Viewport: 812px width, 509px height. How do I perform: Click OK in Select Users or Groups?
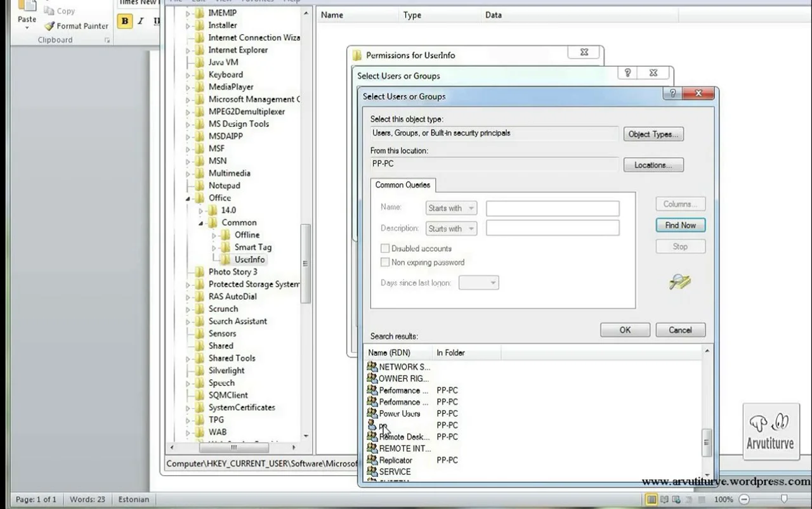click(x=625, y=330)
